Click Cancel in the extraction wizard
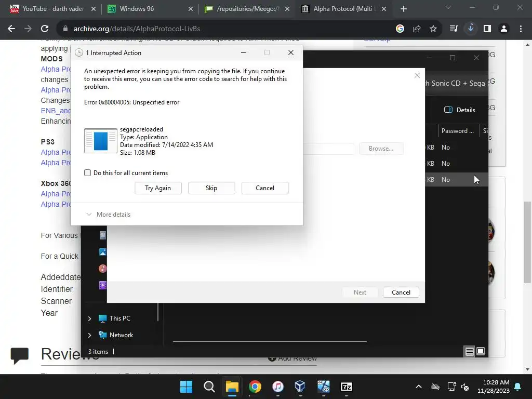 (x=401, y=292)
